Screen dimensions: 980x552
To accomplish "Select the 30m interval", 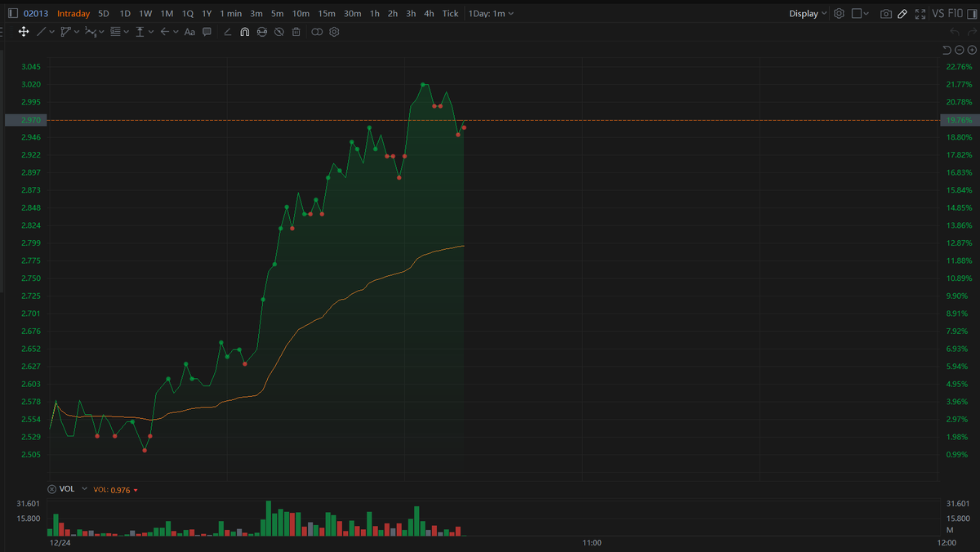I will pyautogui.click(x=353, y=13).
